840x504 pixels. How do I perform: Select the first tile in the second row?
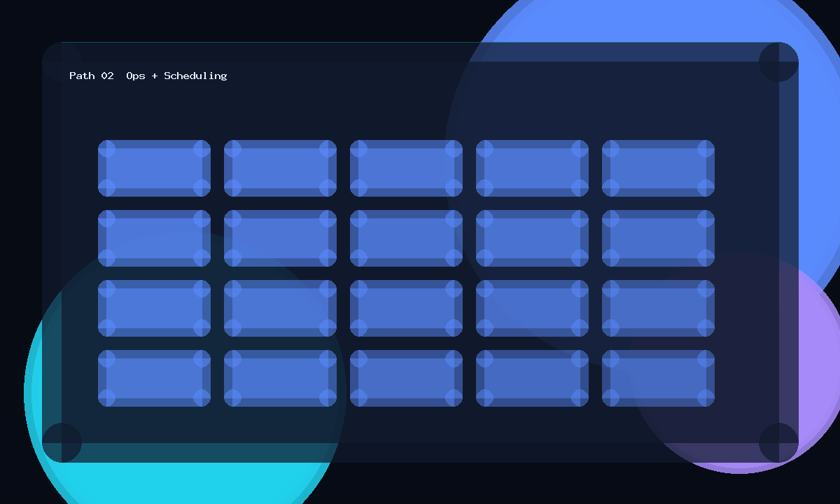point(154,238)
